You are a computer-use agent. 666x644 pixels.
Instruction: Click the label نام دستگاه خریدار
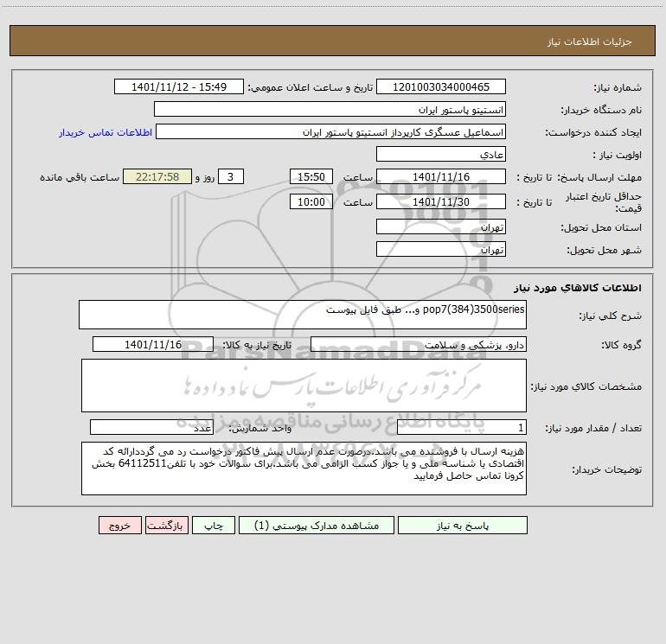[601, 111]
